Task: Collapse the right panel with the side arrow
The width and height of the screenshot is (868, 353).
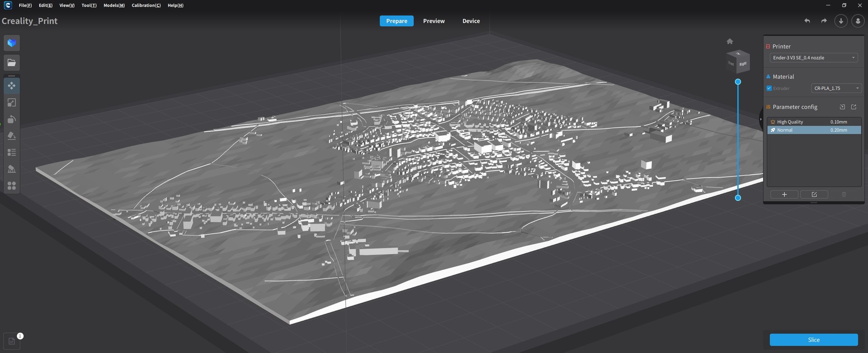Action: 761,119
